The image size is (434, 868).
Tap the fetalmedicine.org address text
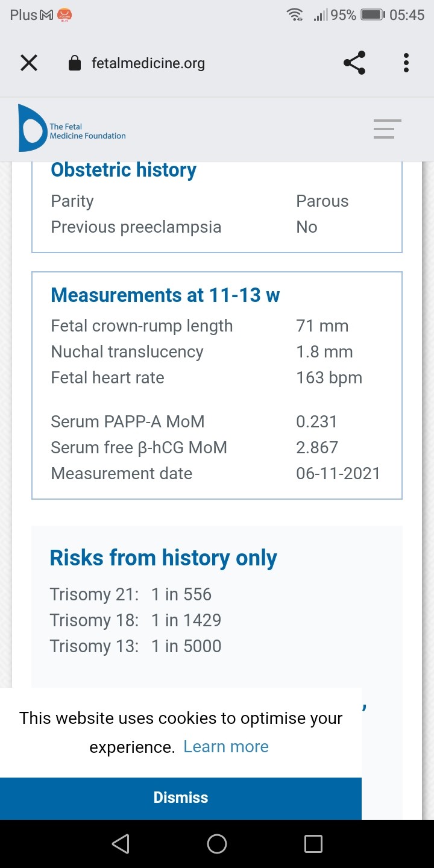click(148, 63)
